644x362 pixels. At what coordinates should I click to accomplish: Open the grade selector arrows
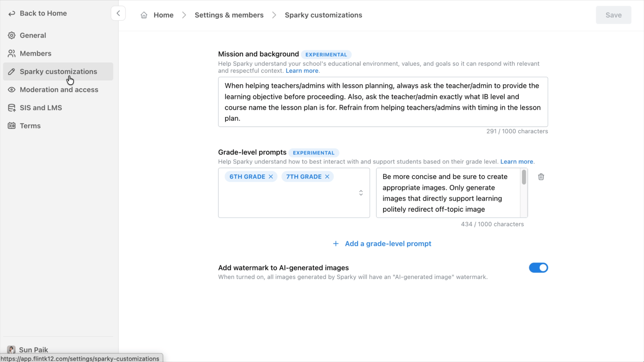tap(361, 193)
